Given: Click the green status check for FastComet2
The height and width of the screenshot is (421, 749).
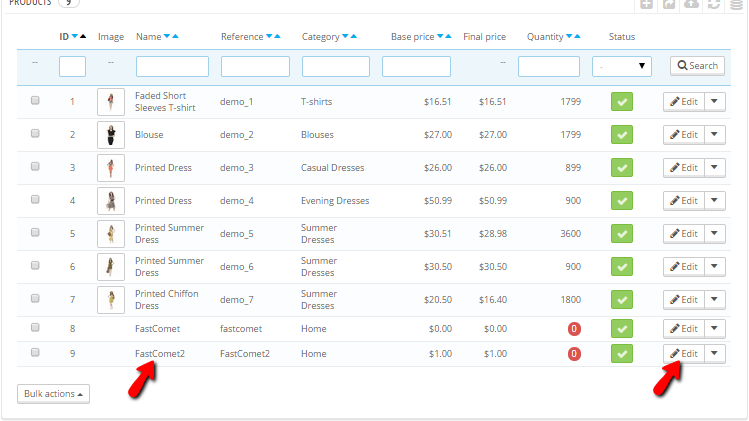Looking at the screenshot, I should click(622, 354).
